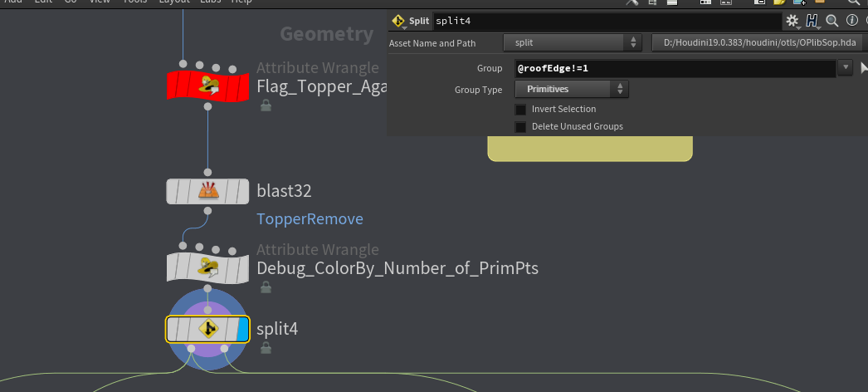Click the Flag_Topper Attribute Wrangle node icon
This screenshot has width=868, height=392.
pyautogui.click(x=207, y=85)
